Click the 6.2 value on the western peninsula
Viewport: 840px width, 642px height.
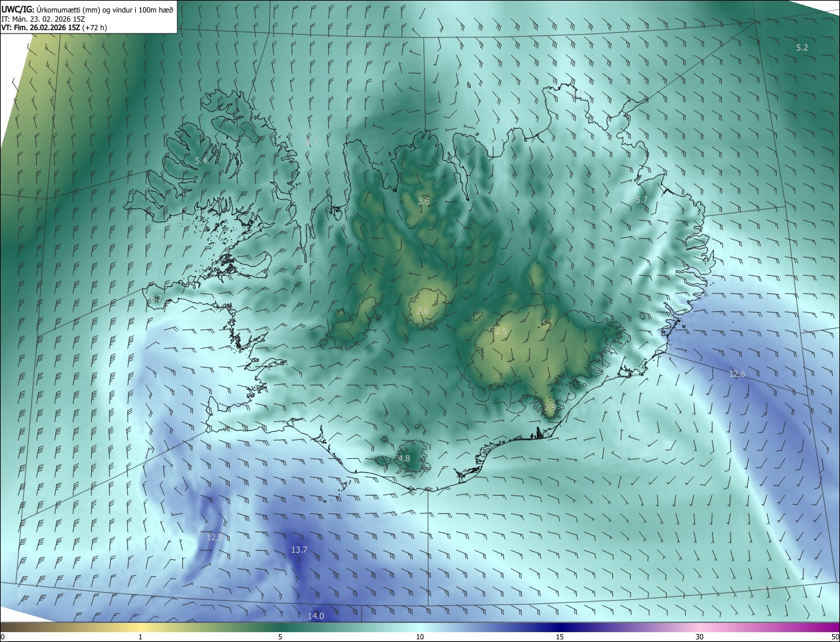[x=156, y=299]
